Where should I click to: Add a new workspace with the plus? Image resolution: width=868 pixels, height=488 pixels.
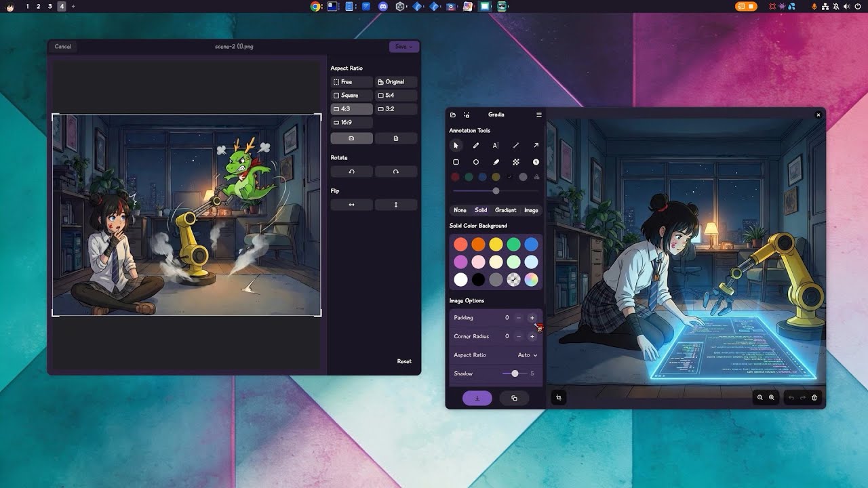tap(73, 6)
